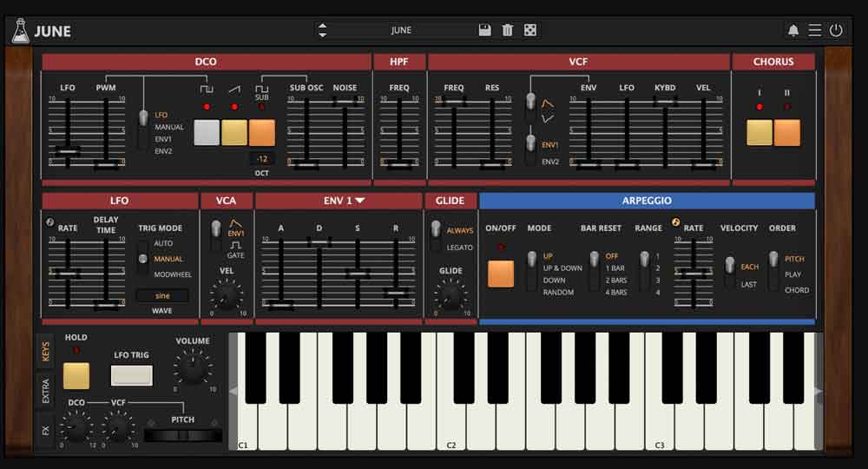The height and width of the screenshot is (469, 868).
Task: Open the FX tab
Action: point(46,430)
